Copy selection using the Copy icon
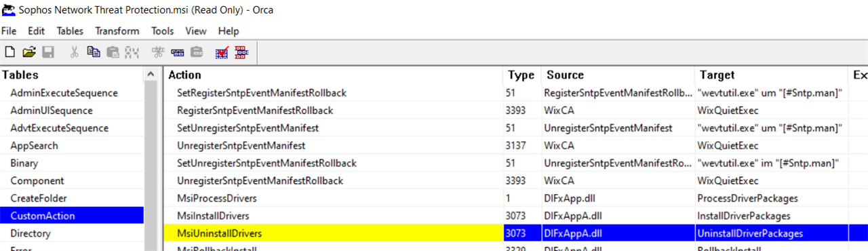 pyautogui.click(x=94, y=52)
